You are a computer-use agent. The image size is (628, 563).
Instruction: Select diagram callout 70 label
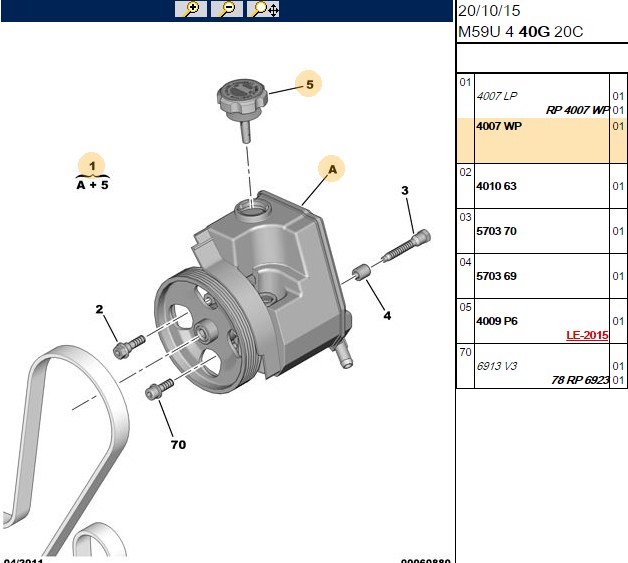point(178,445)
